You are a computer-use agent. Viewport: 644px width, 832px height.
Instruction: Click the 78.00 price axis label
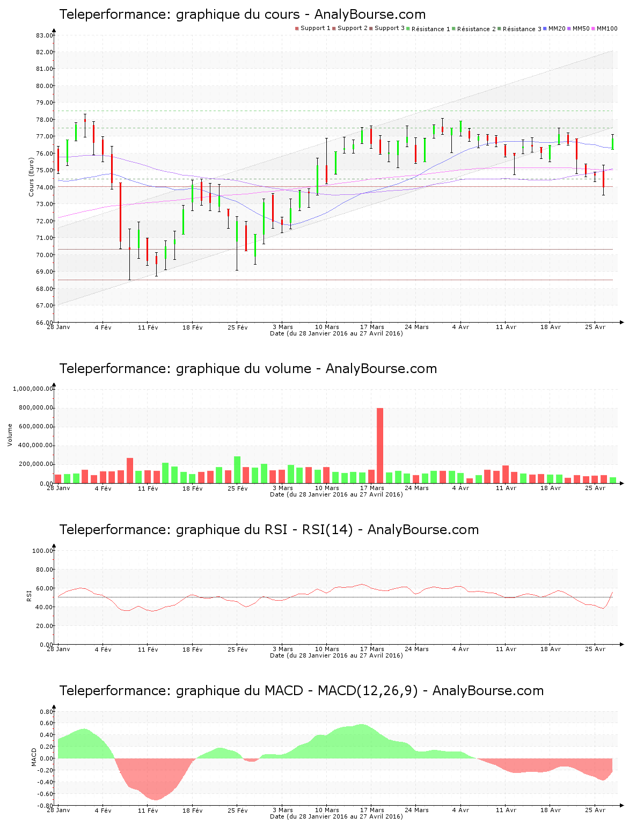[x=45, y=120]
